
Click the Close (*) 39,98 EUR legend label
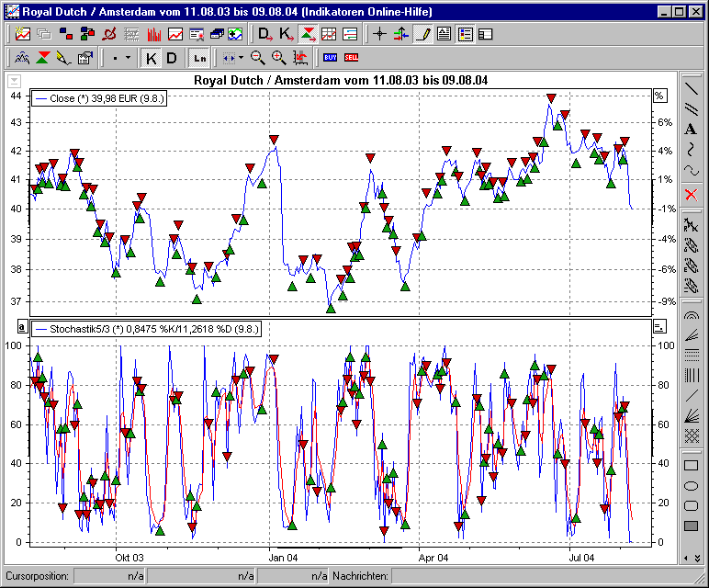tap(107, 96)
